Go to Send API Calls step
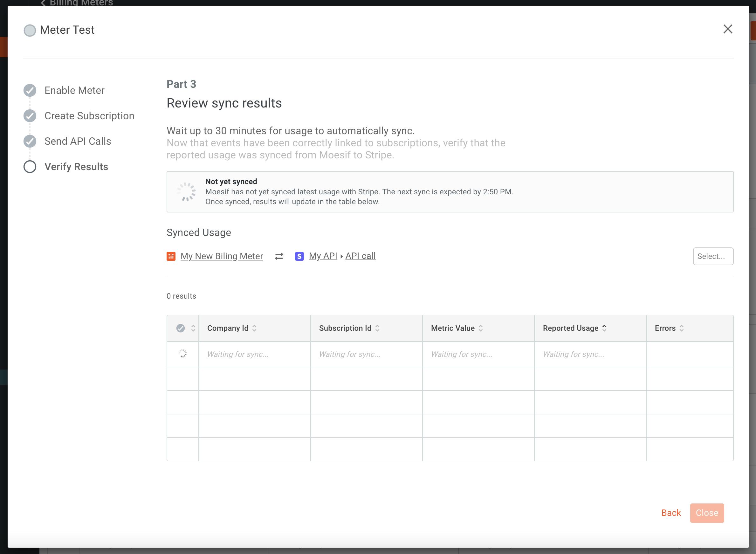The width and height of the screenshot is (756, 554). tap(78, 141)
